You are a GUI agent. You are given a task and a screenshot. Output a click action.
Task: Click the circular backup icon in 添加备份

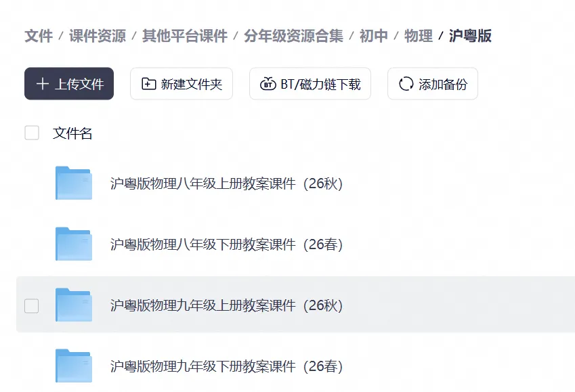[x=406, y=83]
